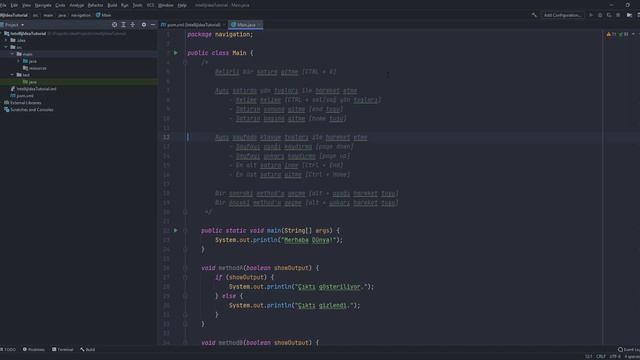Open the Tools menu
The image size is (640, 360).
(x=138, y=5)
